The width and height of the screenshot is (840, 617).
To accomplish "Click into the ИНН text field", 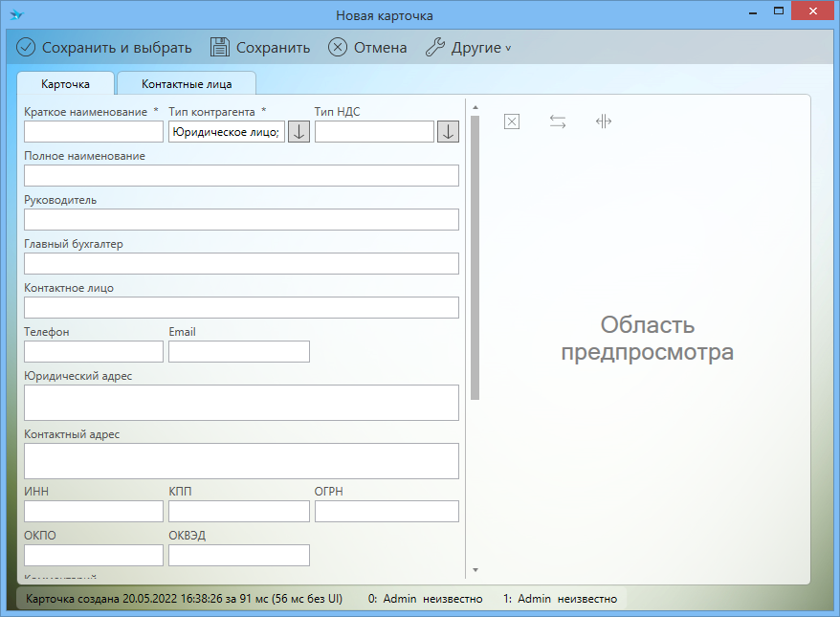I will (x=94, y=511).
